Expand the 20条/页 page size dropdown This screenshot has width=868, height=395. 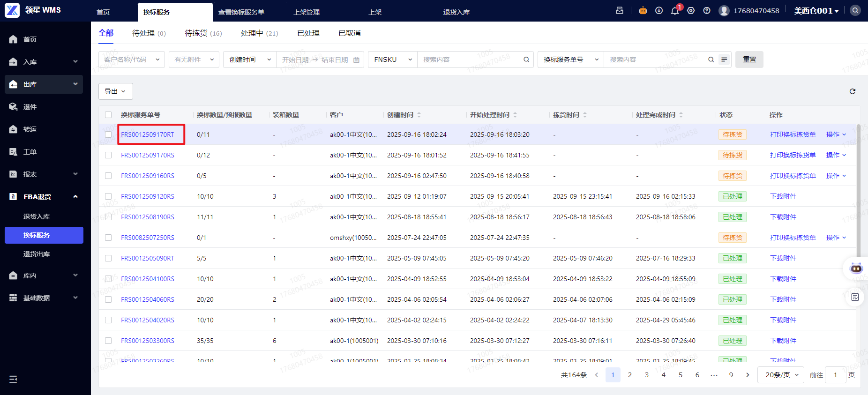point(781,375)
